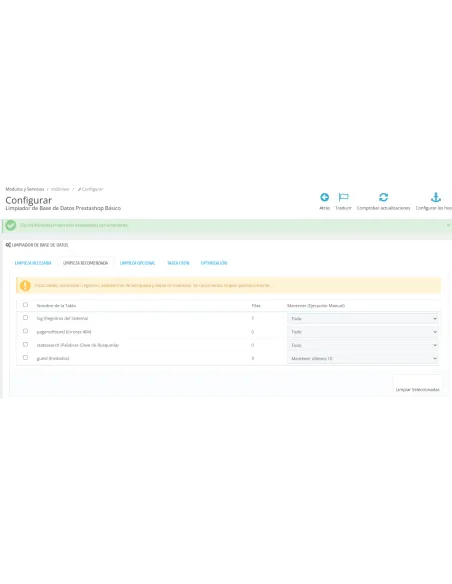This screenshot has height=584, width=452.
Task: Open the Mantener últimos 10 dropdown for guest
Action: pos(363,358)
